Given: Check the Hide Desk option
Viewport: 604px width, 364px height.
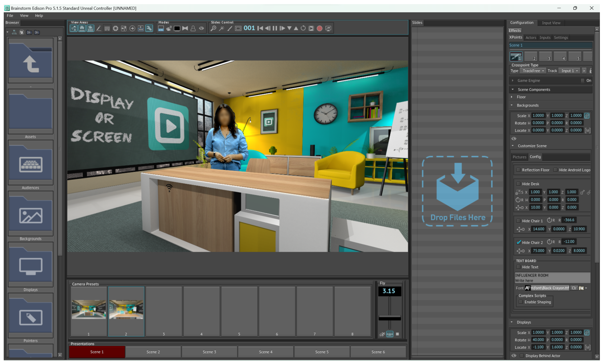Looking at the screenshot, I should pos(518,184).
